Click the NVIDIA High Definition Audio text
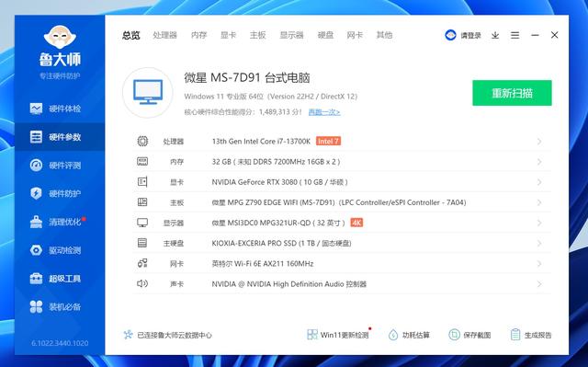This screenshot has width=588, height=367. coord(289,284)
